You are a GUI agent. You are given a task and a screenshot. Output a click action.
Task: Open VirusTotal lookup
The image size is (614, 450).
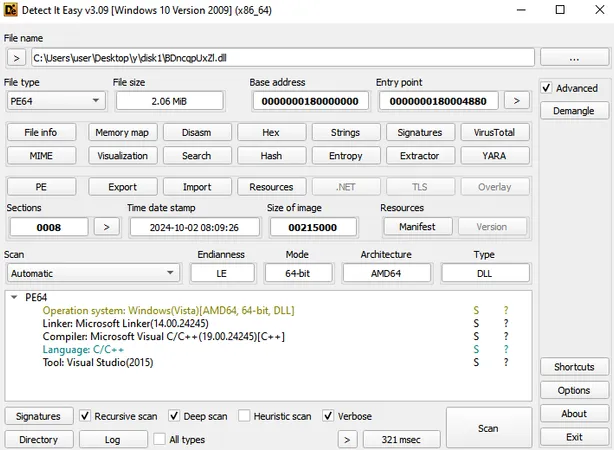[495, 132]
